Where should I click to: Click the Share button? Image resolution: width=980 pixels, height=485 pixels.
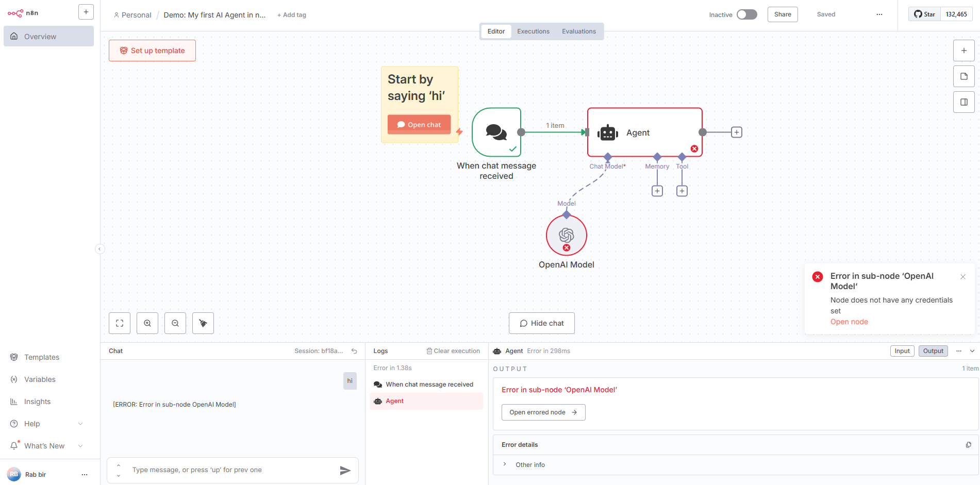coord(783,14)
